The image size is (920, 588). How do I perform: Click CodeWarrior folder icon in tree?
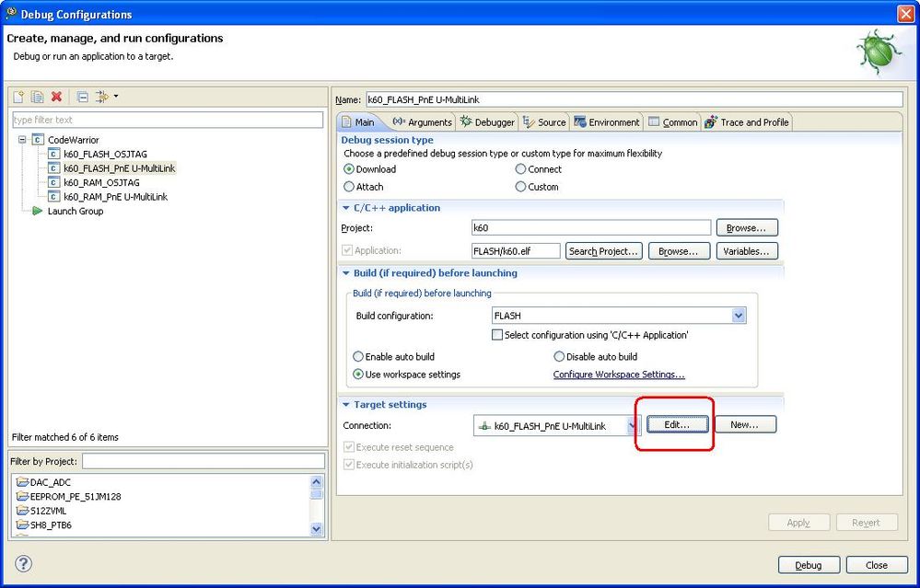pyautogui.click(x=38, y=140)
